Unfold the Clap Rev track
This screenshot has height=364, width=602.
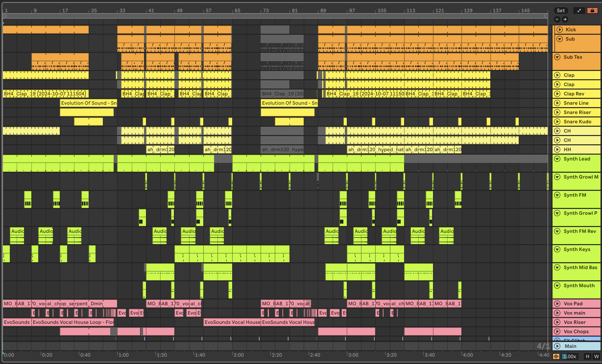pos(557,94)
